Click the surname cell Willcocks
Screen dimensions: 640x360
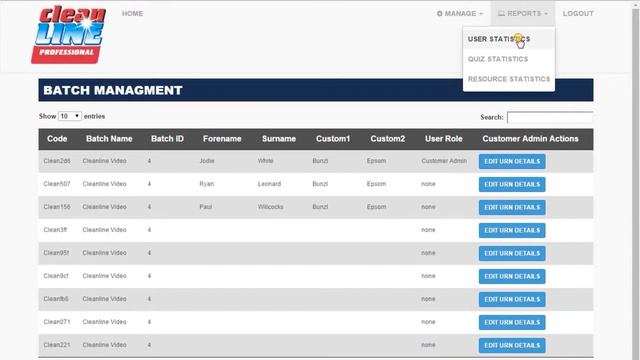click(x=271, y=207)
